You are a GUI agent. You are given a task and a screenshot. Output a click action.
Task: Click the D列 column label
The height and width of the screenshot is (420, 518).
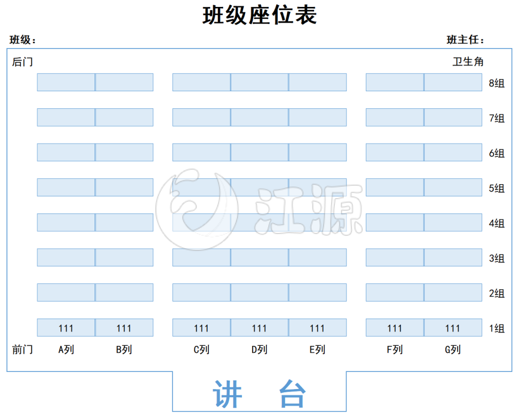260,350
